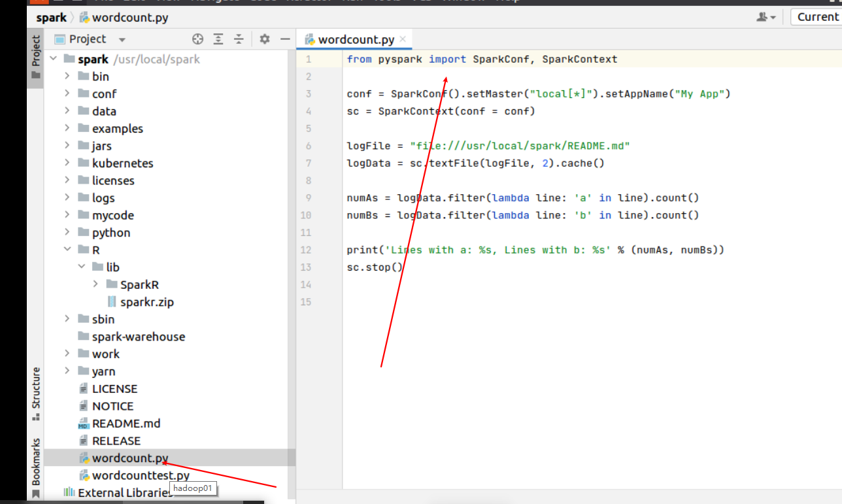Click the numBs variable on line 10
Image resolution: width=842 pixels, height=504 pixels.
pyautogui.click(x=362, y=215)
